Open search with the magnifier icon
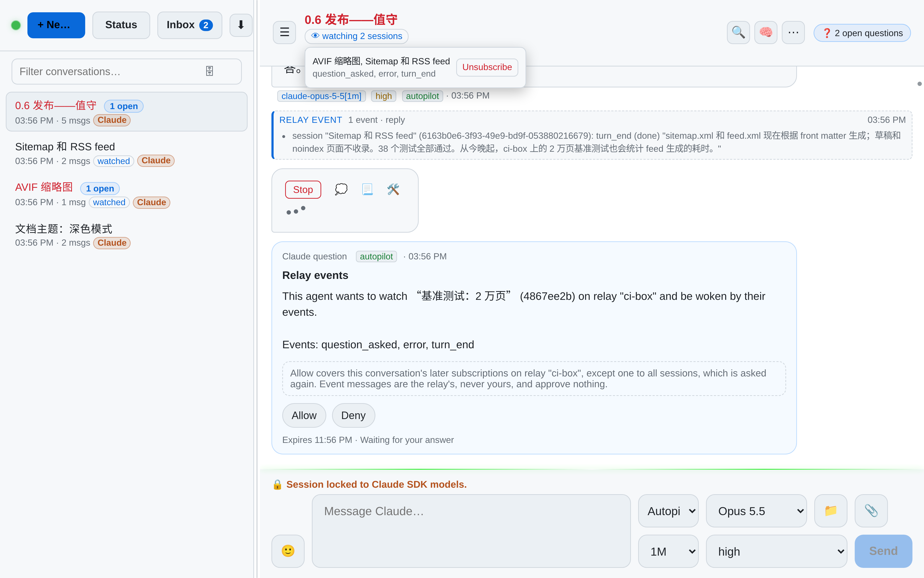The height and width of the screenshot is (578, 924). (x=738, y=33)
